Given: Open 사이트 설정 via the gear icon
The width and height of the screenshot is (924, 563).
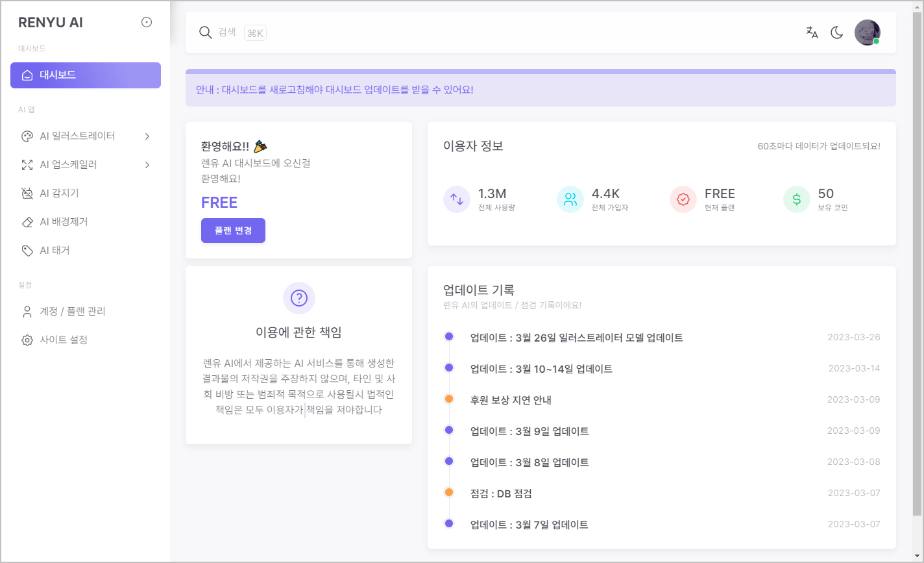Looking at the screenshot, I should [x=27, y=340].
